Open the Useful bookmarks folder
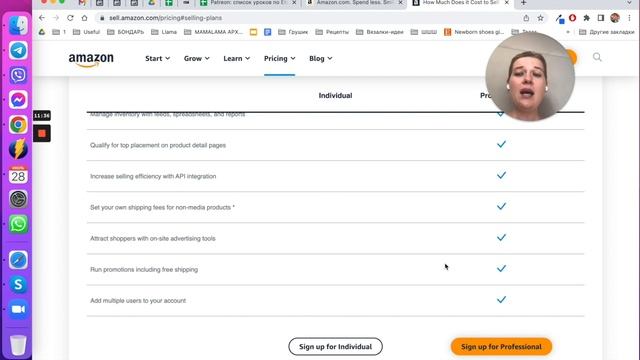The image size is (640, 360). click(86, 32)
